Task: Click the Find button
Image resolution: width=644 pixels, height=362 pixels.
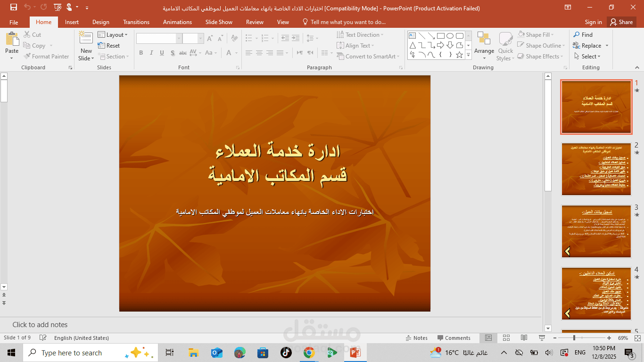Action: [x=583, y=35]
